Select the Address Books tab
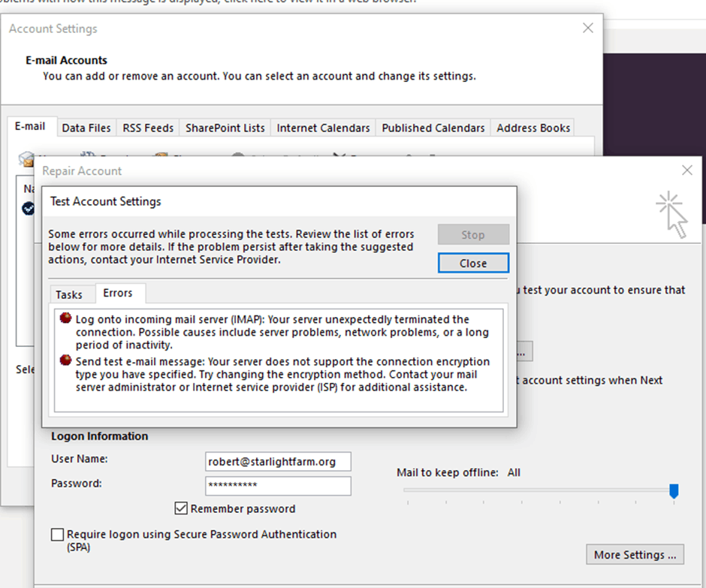This screenshot has width=706, height=588. pos(533,128)
